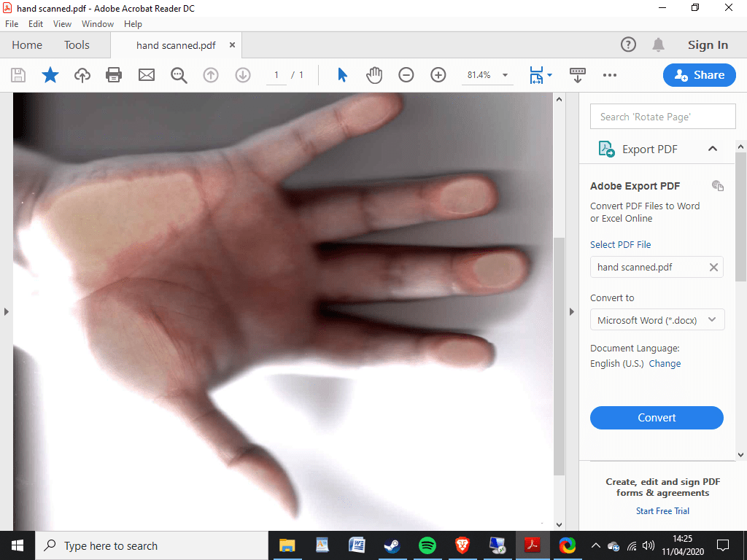The height and width of the screenshot is (560, 747).
Task: Open the Window menu
Action: tap(97, 24)
